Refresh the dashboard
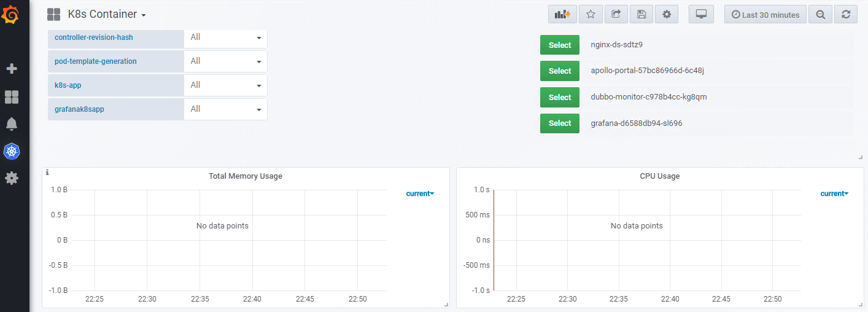Screen dimensions: 868x312 pos(846,15)
